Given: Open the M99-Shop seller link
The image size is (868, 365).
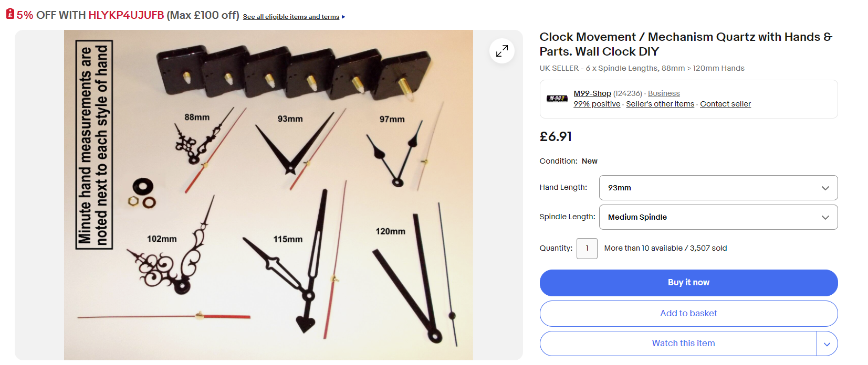Looking at the screenshot, I should point(592,93).
